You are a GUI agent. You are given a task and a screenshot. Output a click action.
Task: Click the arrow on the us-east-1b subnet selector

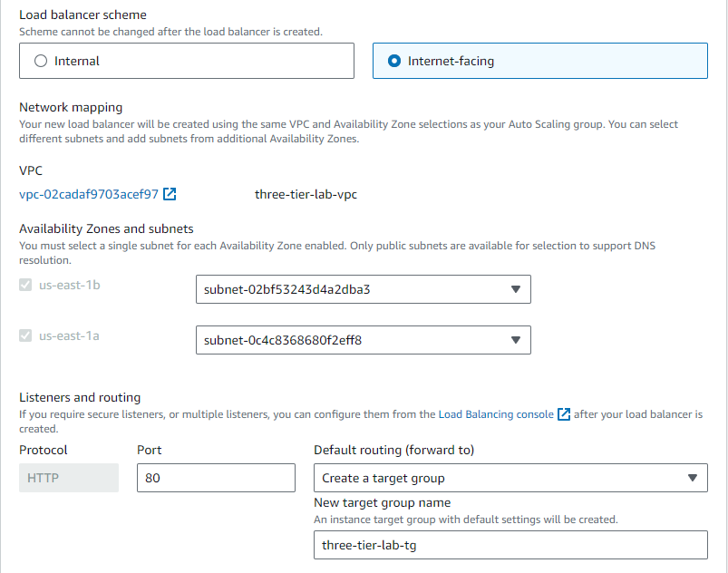click(515, 289)
